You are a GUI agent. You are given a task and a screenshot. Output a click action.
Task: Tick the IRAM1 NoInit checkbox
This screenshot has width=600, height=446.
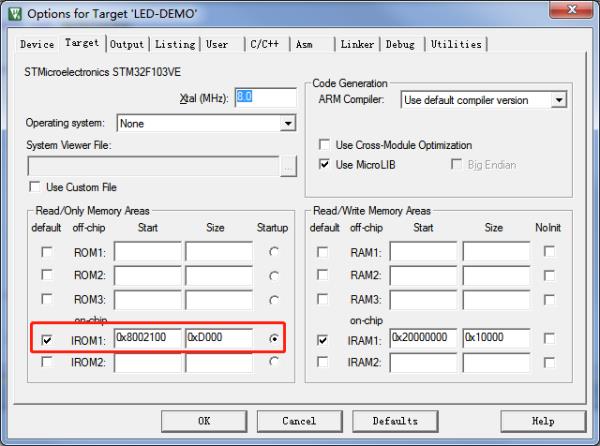point(549,339)
